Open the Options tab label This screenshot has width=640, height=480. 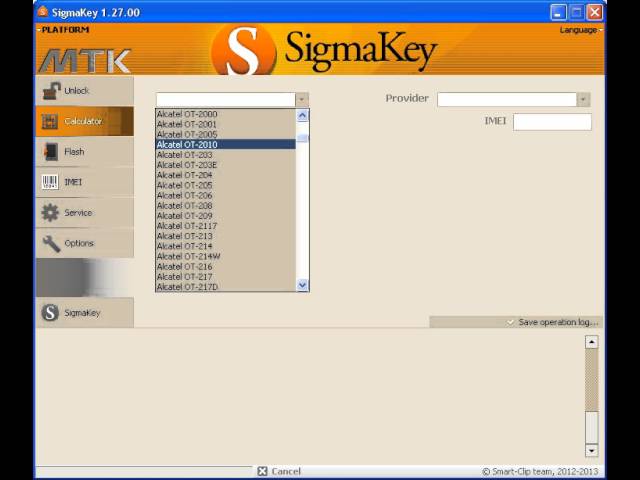[79, 243]
